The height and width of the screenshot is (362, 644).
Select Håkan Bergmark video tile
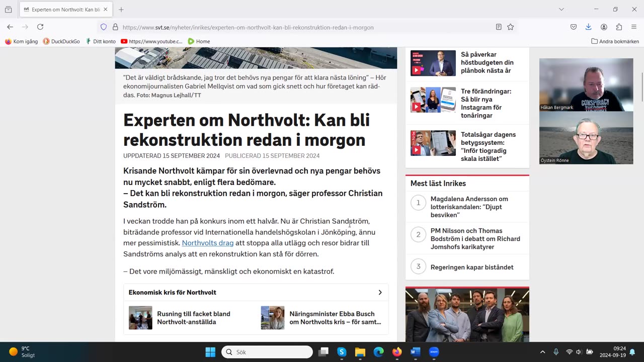tap(586, 84)
